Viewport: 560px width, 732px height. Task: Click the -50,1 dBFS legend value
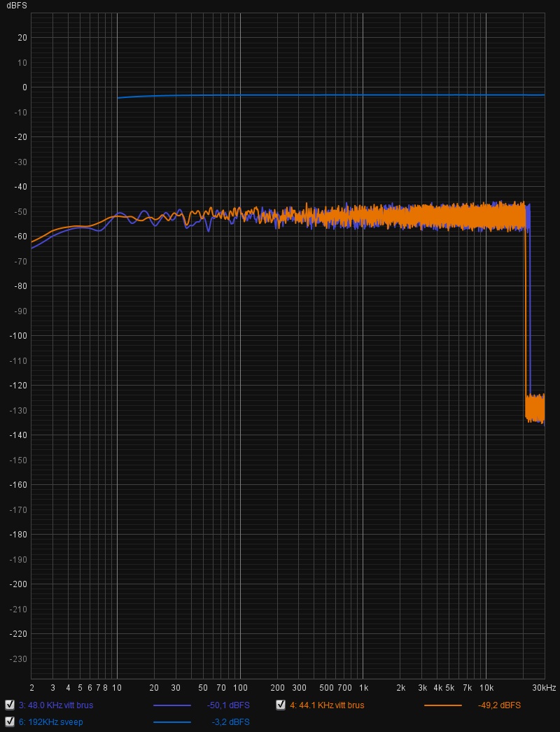click(228, 705)
